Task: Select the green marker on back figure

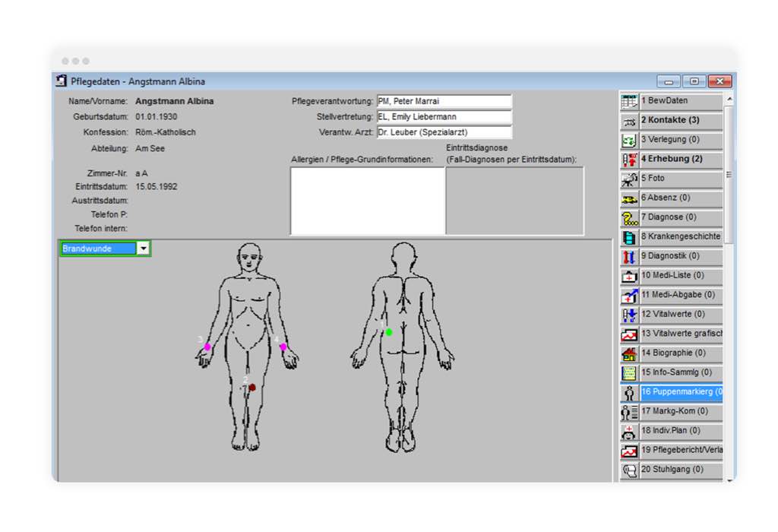Action: tap(389, 332)
